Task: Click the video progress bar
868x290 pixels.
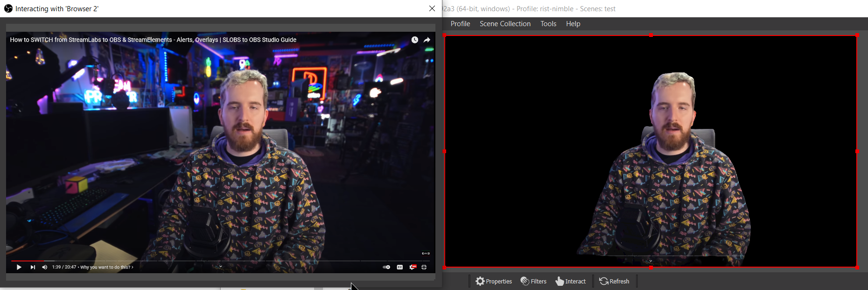Action: pyautogui.click(x=220, y=261)
